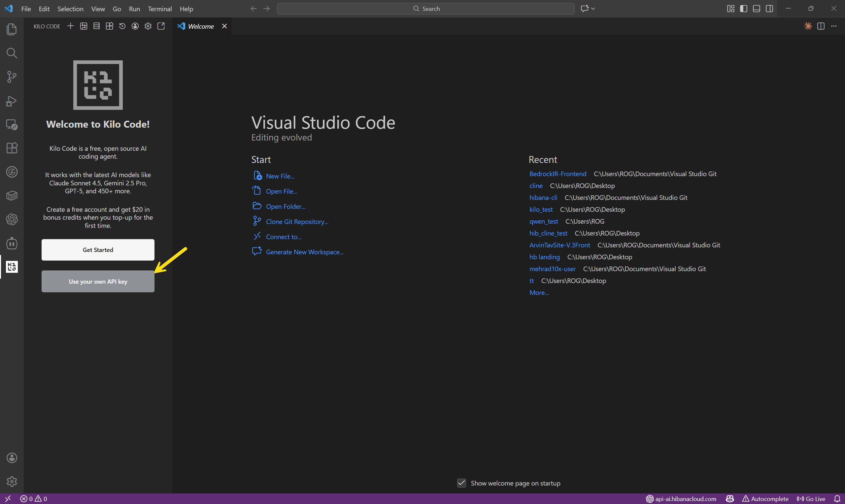Click Clone Git Repository... link
This screenshot has width=845, height=504.
click(x=297, y=222)
